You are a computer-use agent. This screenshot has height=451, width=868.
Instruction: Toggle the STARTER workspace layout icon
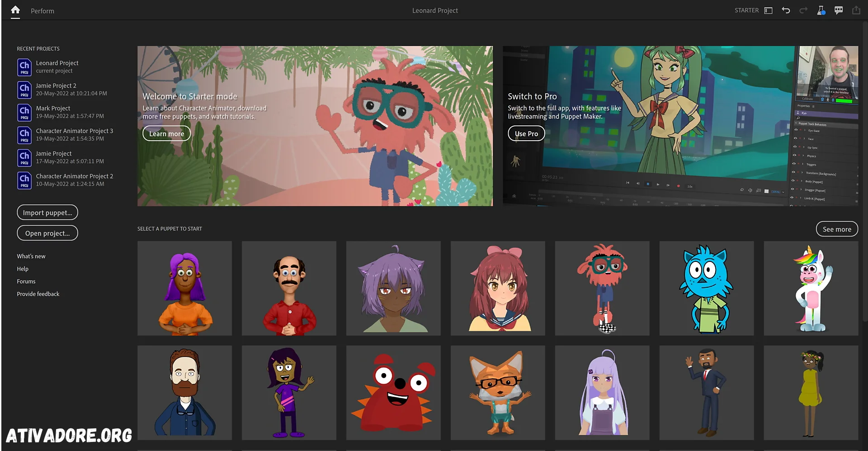coord(768,10)
